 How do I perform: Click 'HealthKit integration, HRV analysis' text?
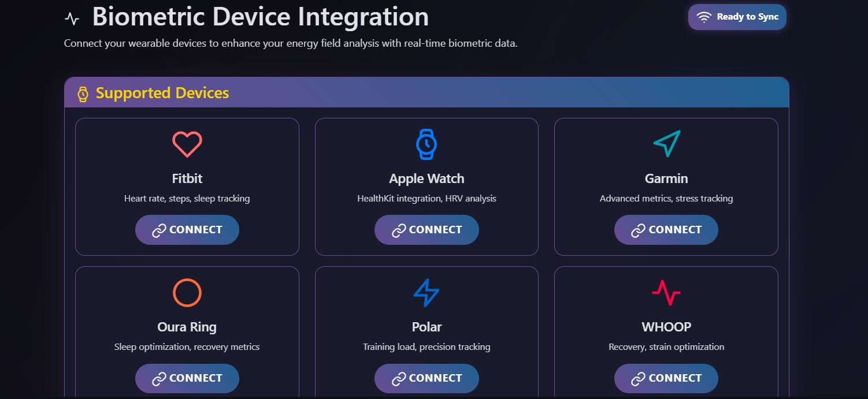(x=426, y=199)
